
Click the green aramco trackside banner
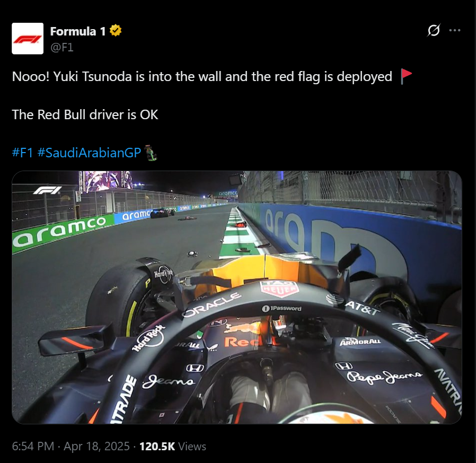point(60,231)
